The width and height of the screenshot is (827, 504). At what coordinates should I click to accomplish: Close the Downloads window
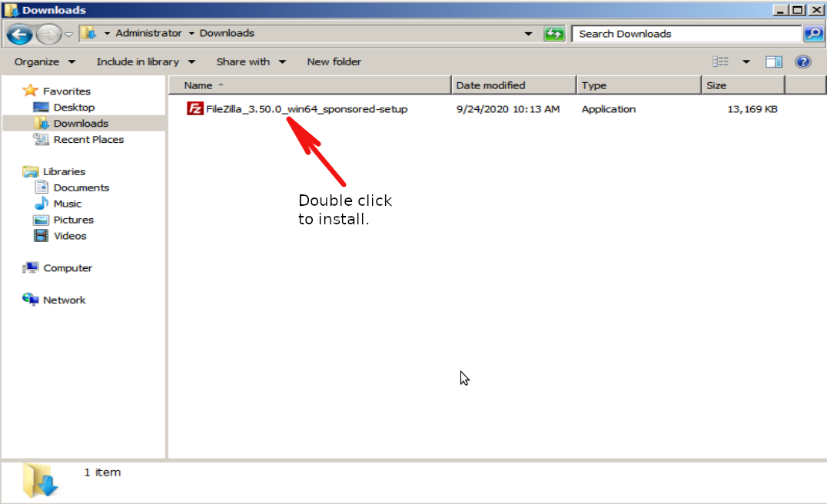[816, 10]
